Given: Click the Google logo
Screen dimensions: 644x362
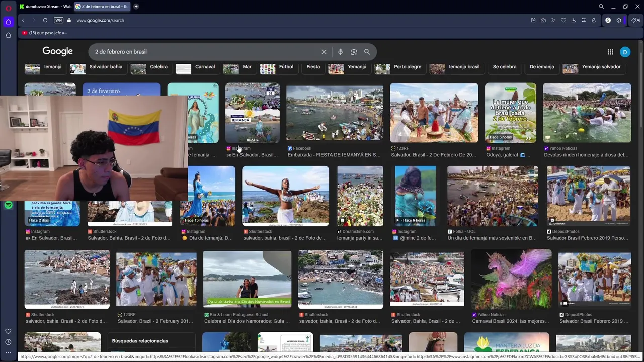Looking at the screenshot, I should 57,51.
